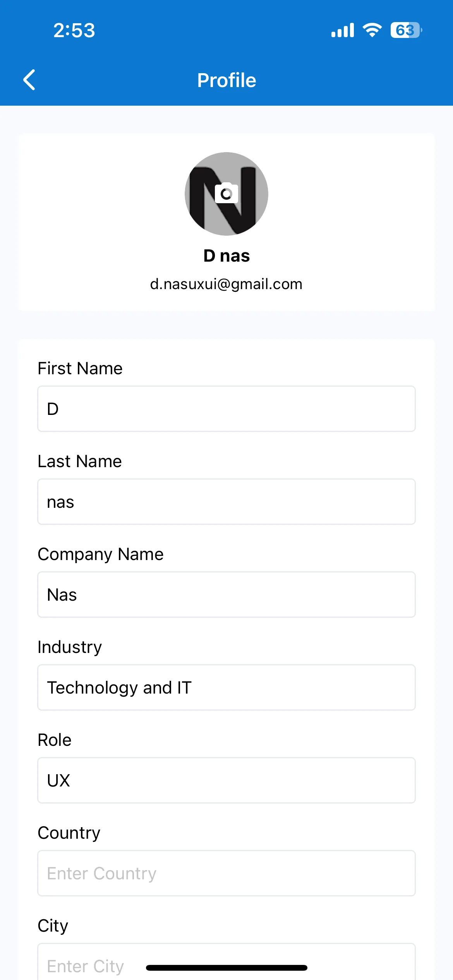Tap the 2:53 clock in status bar
Viewport: 453px width, 980px height.
coord(74,30)
